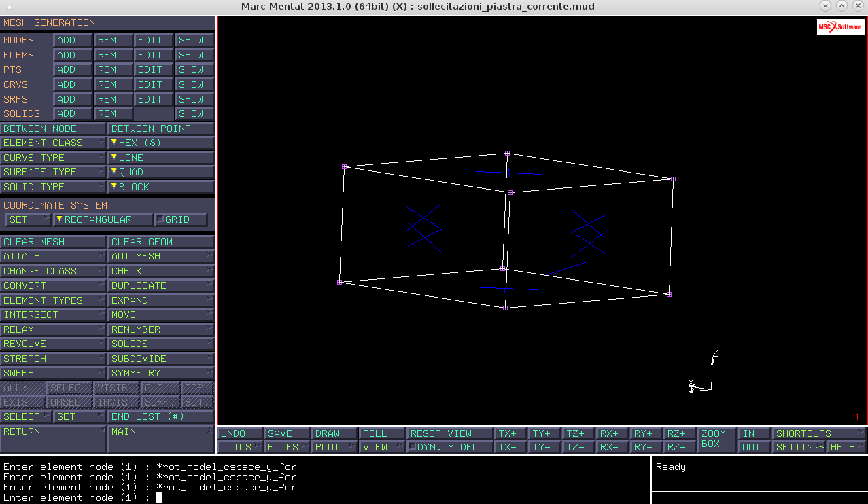This screenshot has height=504, width=868.
Task: Click ZOOM BOX
Action: (x=718, y=440)
